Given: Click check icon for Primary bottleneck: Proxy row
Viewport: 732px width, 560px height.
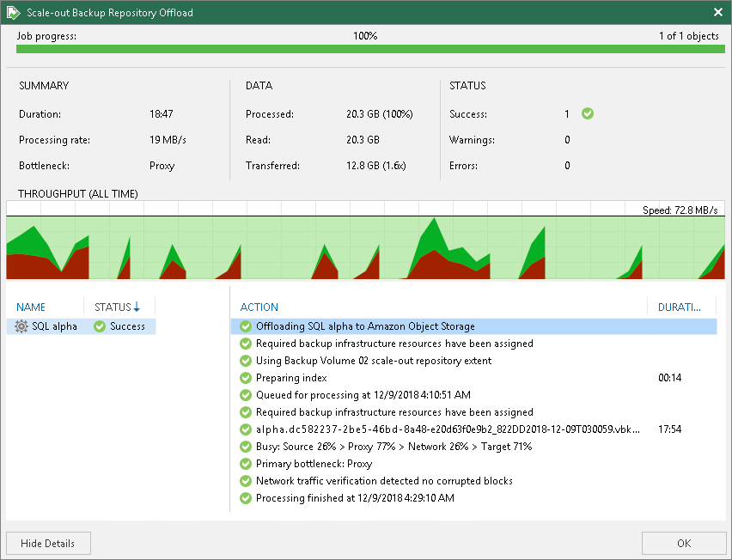Looking at the screenshot, I should coord(246,464).
